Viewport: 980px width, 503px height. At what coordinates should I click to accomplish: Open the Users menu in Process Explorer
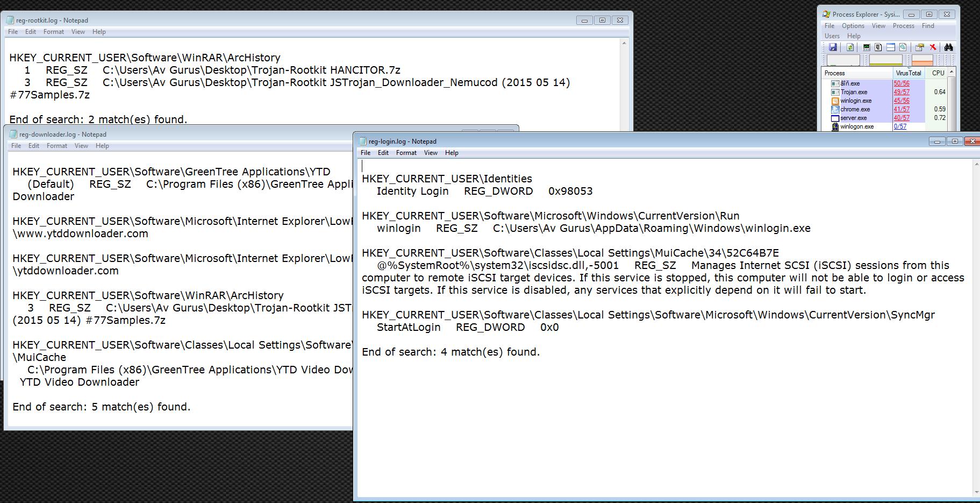(832, 36)
